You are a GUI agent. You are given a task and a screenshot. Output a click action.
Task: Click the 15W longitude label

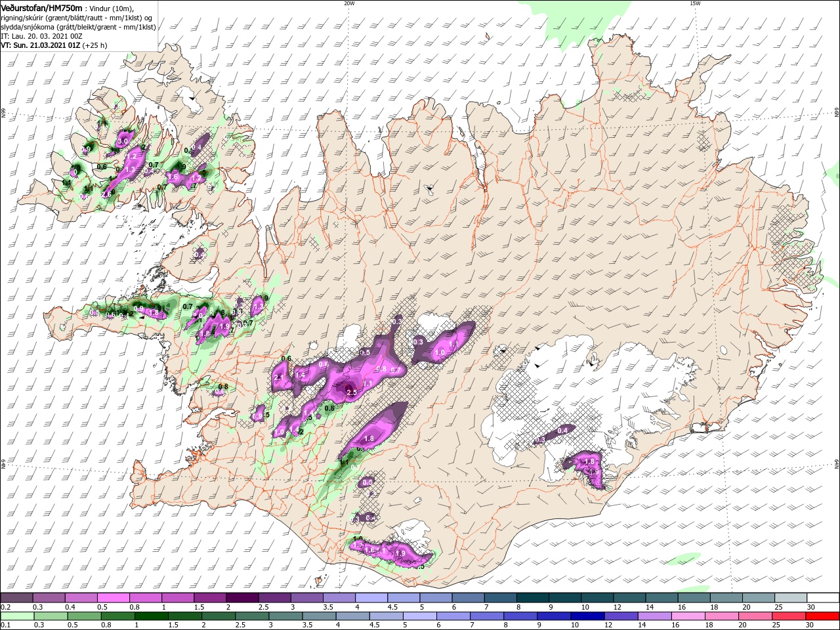coord(695,3)
